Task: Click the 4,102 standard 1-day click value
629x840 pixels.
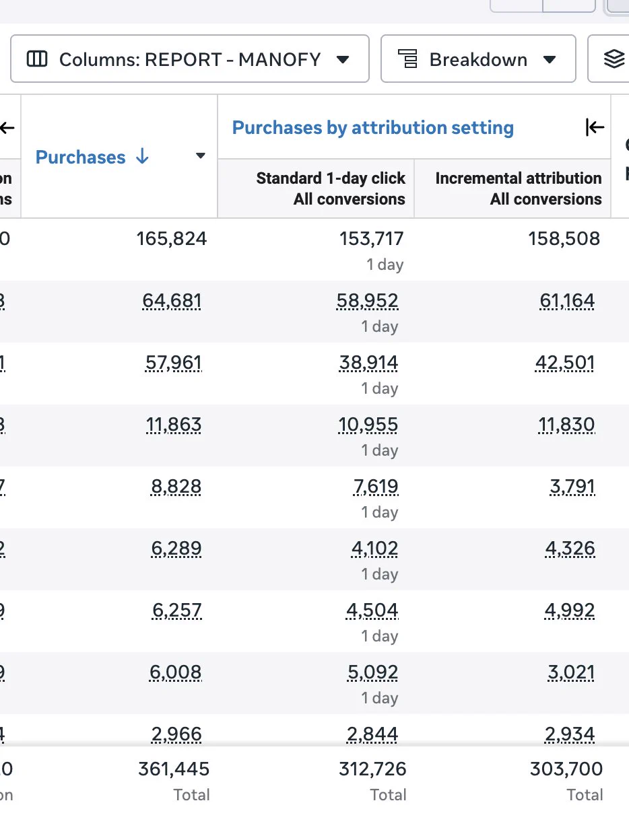Action: pyautogui.click(x=374, y=549)
